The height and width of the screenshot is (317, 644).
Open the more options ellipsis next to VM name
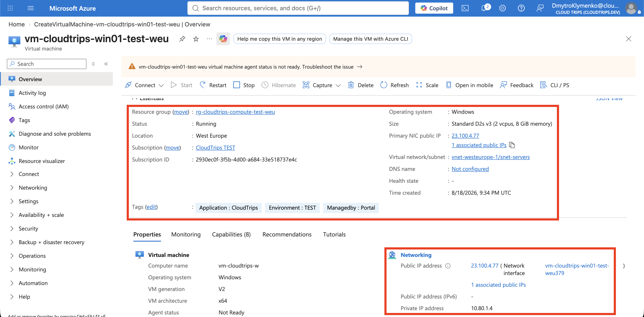210,39
